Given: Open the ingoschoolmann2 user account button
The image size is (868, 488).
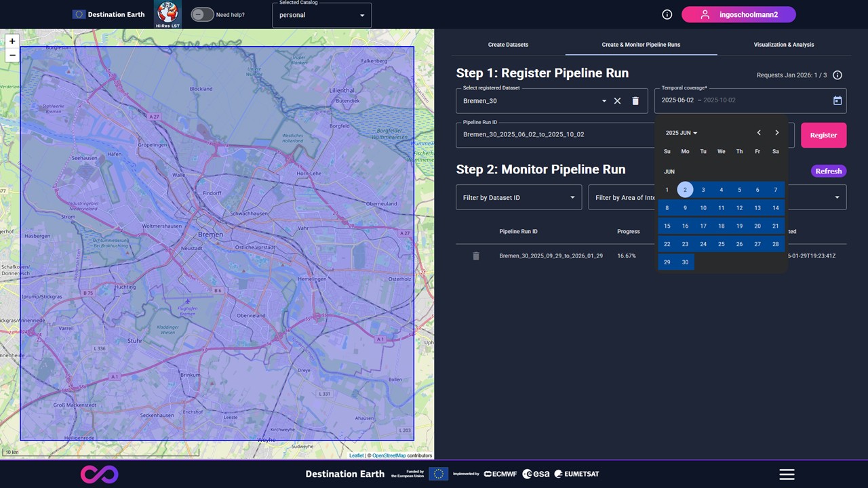Looking at the screenshot, I should point(738,15).
